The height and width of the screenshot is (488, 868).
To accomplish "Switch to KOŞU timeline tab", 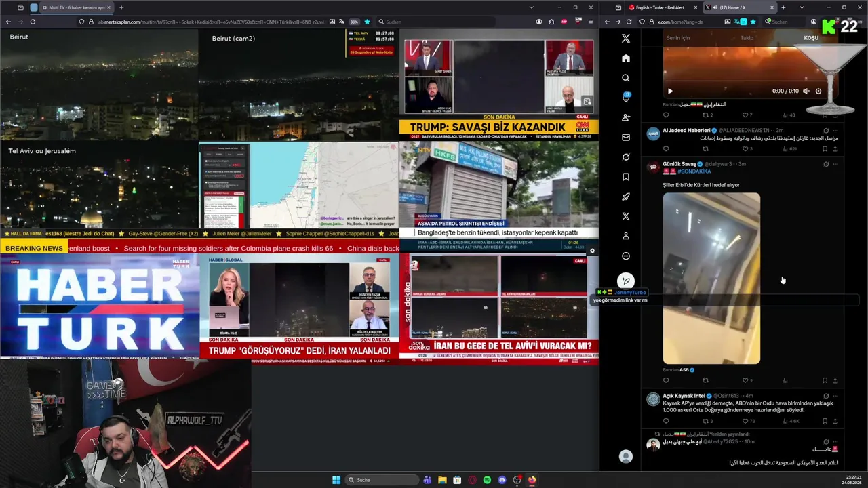I will [x=811, y=38].
